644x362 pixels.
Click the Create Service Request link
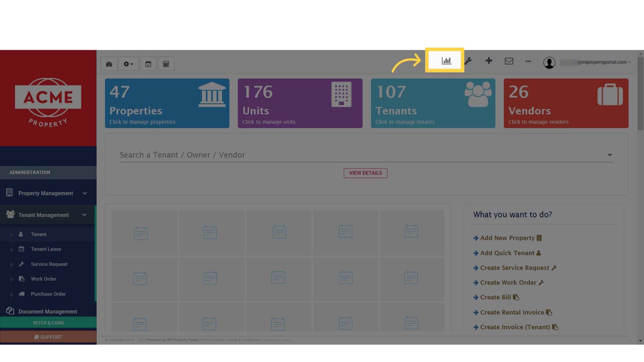click(x=515, y=268)
